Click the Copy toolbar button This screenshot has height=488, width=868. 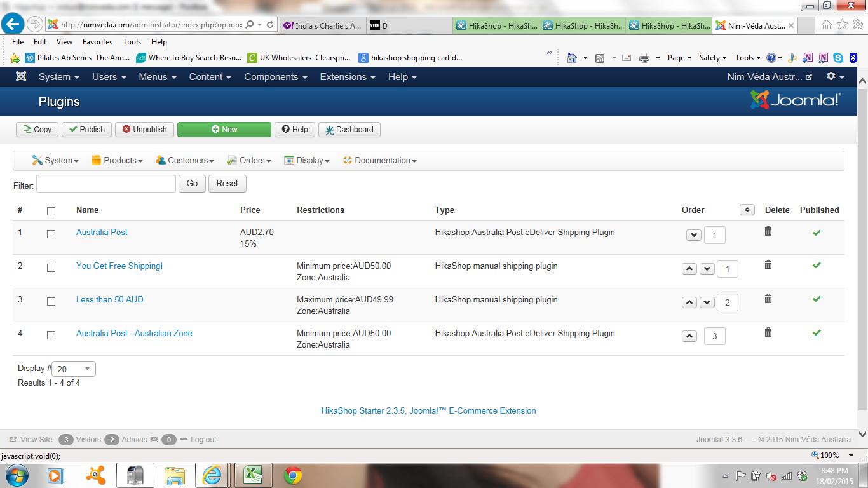37,130
